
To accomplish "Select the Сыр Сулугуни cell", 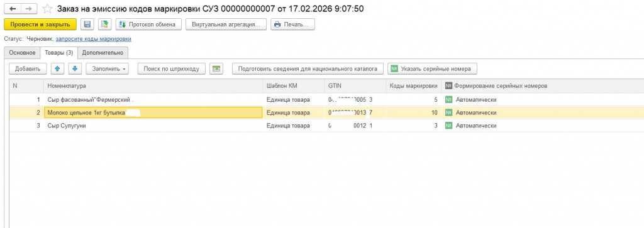I will point(153,126).
